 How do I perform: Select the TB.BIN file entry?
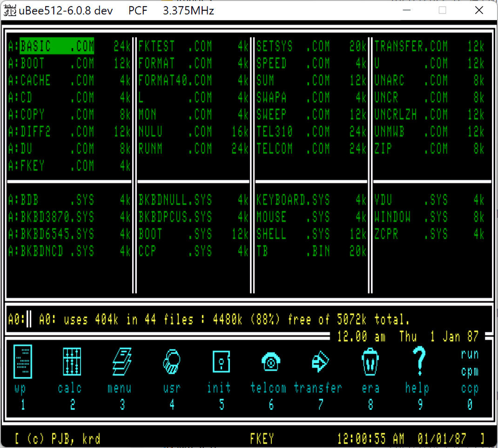[293, 251]
